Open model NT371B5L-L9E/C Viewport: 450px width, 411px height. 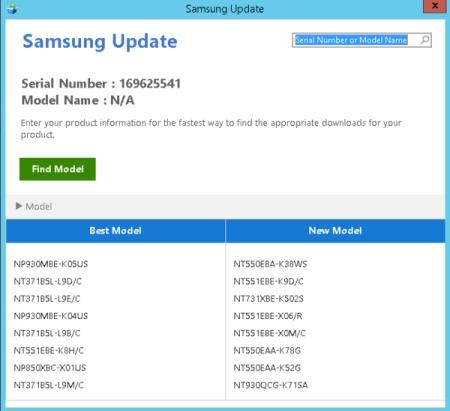(47, 299)
